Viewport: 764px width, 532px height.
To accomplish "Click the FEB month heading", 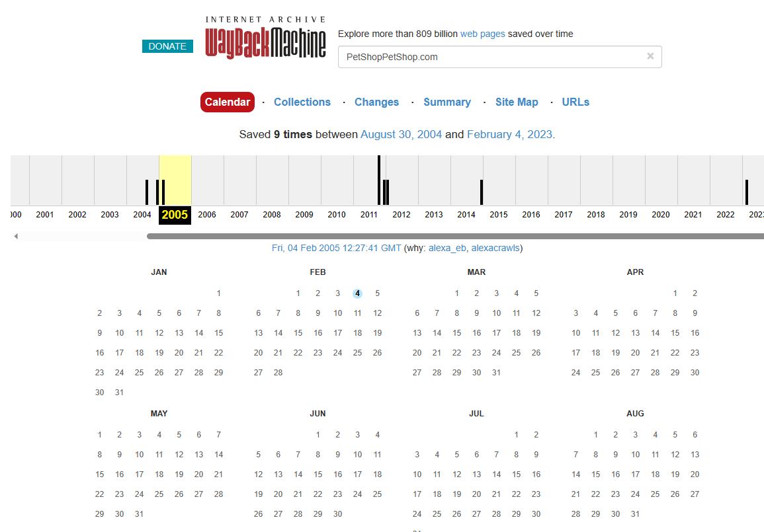I will coord(318,272).
